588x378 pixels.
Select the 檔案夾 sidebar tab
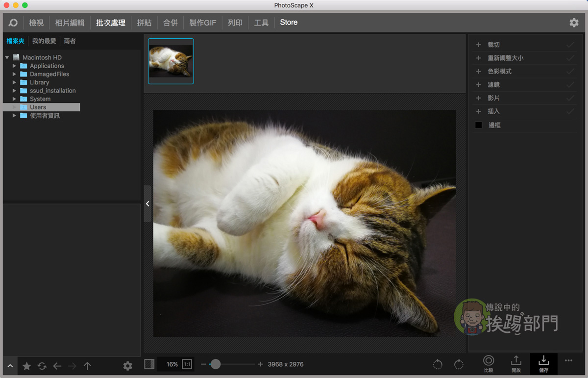15,41
